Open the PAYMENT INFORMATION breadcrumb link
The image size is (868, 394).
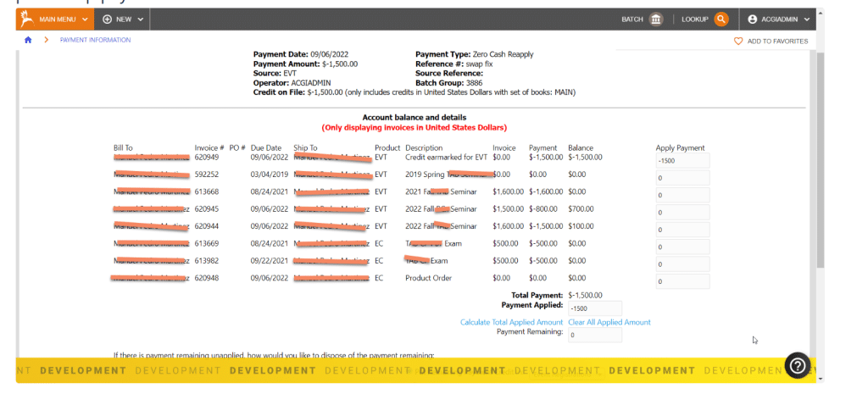click(x=95, y=40)
